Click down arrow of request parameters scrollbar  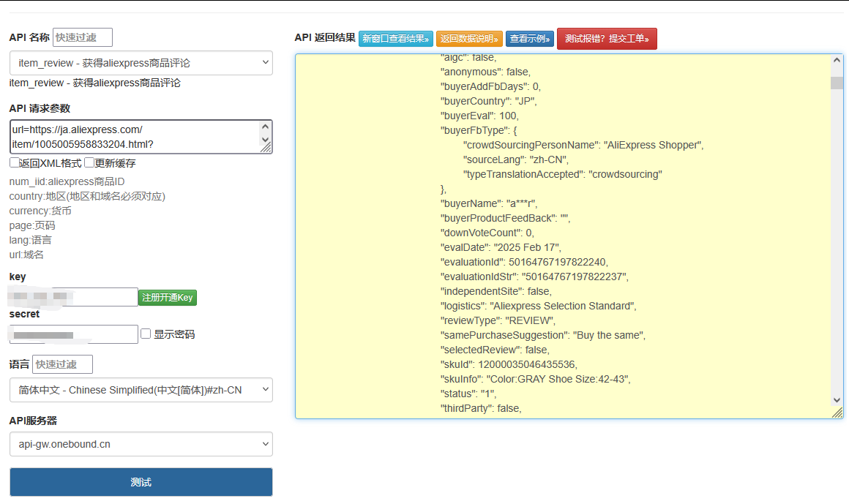[x=265, y=140]
